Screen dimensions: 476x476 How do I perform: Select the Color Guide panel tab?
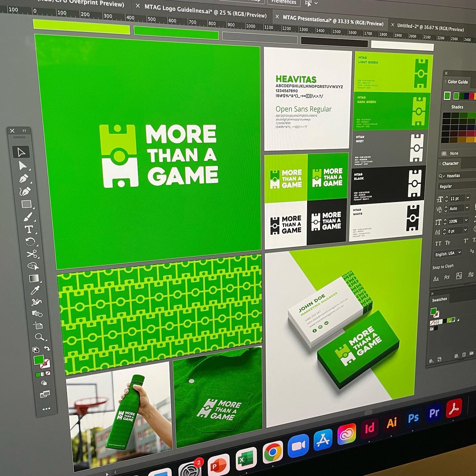pos(457,82)
